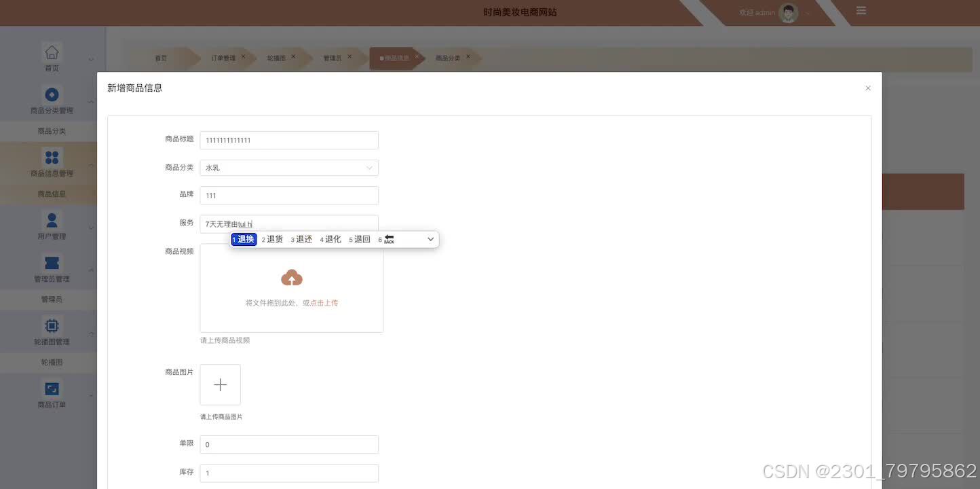Click the 商品订单 sidebar icon
This screenshot has height=489, width=980.
pos(52,388)
